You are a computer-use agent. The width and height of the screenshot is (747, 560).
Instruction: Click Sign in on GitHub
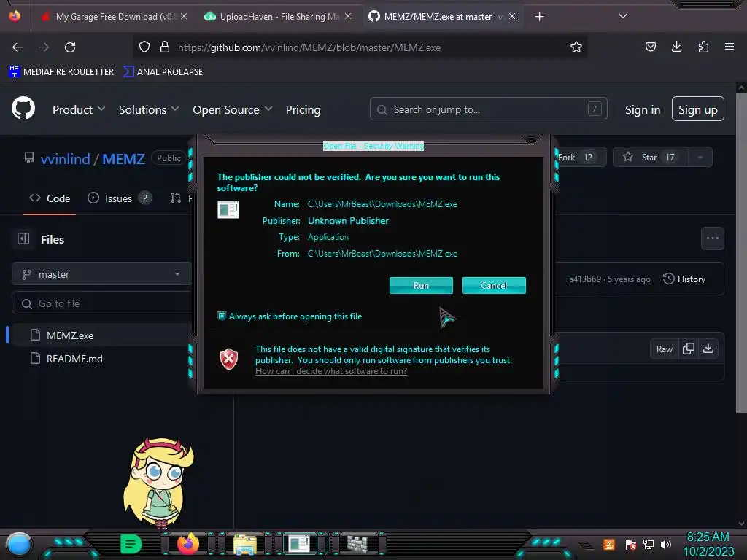[643, 109]
